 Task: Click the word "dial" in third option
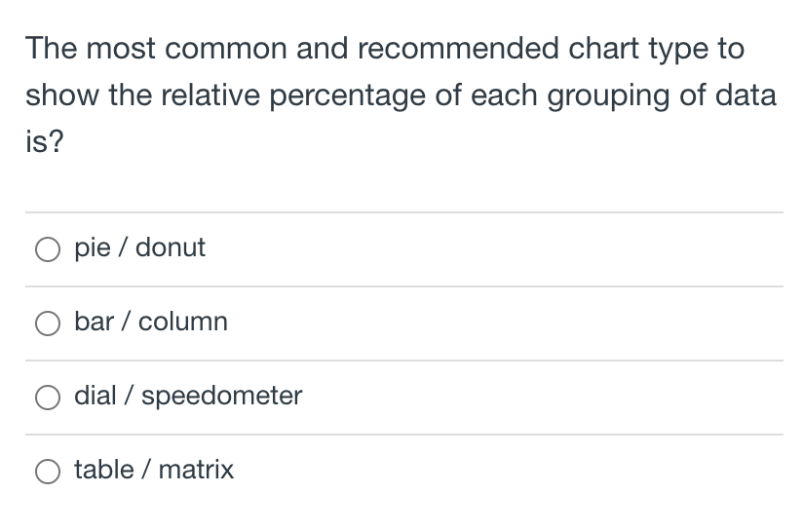96,397
